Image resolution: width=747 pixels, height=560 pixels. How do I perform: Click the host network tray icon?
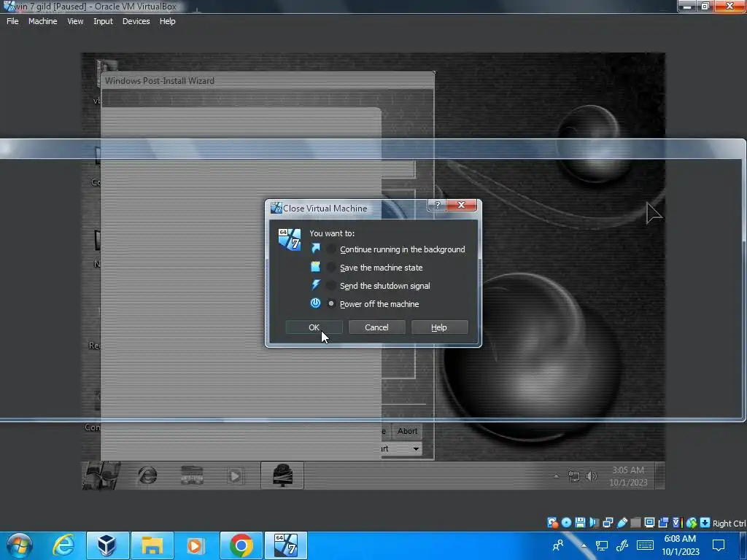click(602, 545)
